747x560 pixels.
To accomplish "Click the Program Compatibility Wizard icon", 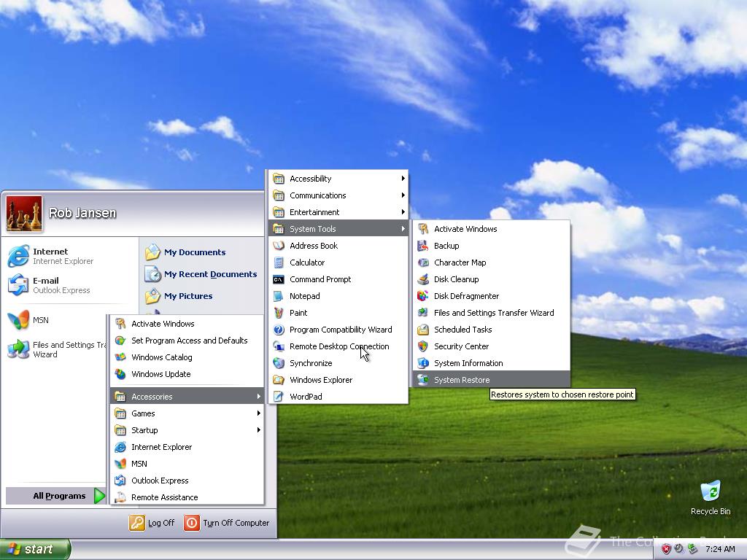I will click(279, 330).
